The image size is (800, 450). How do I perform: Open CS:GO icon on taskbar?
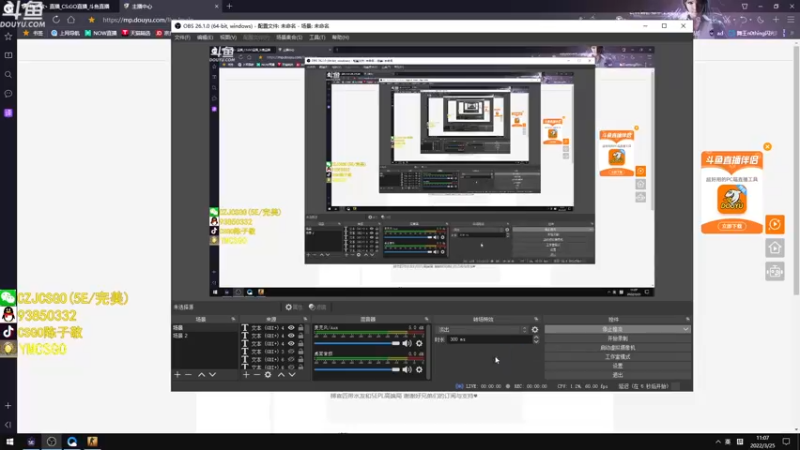click(x=92, y=442)
